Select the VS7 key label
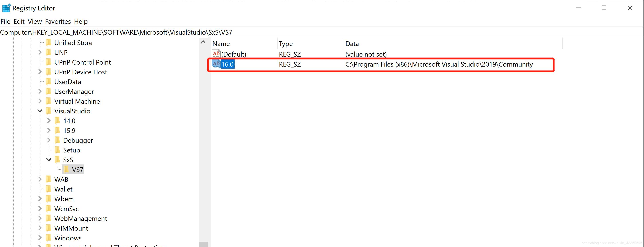This screenshot has width=644, height=247. pyautogui.click(x=78, y=170)
